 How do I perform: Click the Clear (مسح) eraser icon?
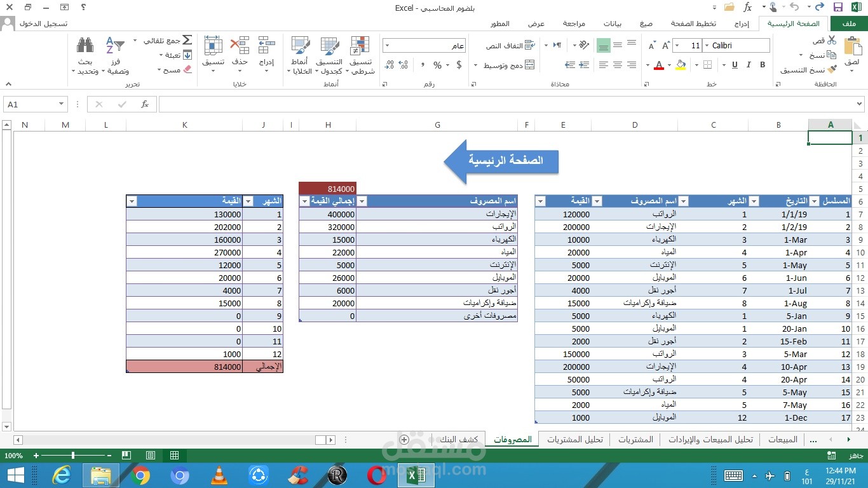click(x=187, y=69)
